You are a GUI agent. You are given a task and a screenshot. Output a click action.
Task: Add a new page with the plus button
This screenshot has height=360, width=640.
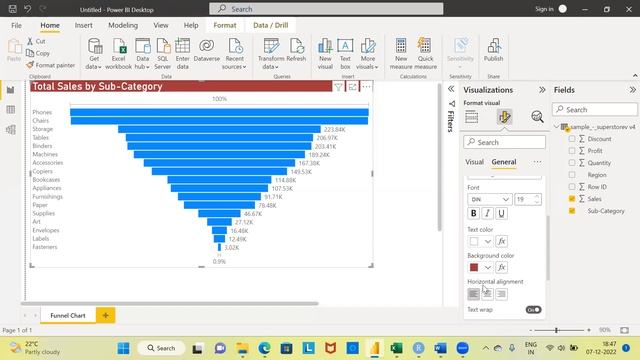coord(105,315)
